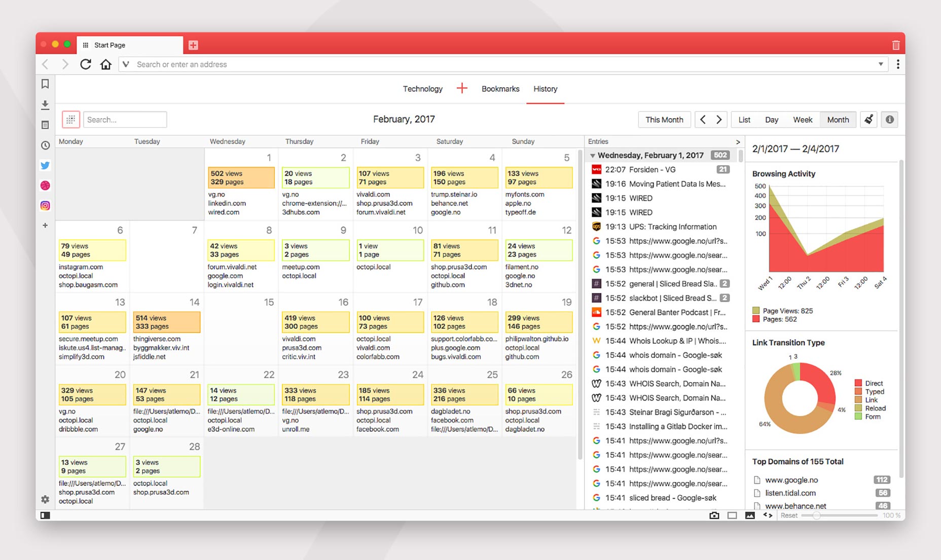Click the Entries list scrollbar
The image size is (941, 560).
click(741, 156)
